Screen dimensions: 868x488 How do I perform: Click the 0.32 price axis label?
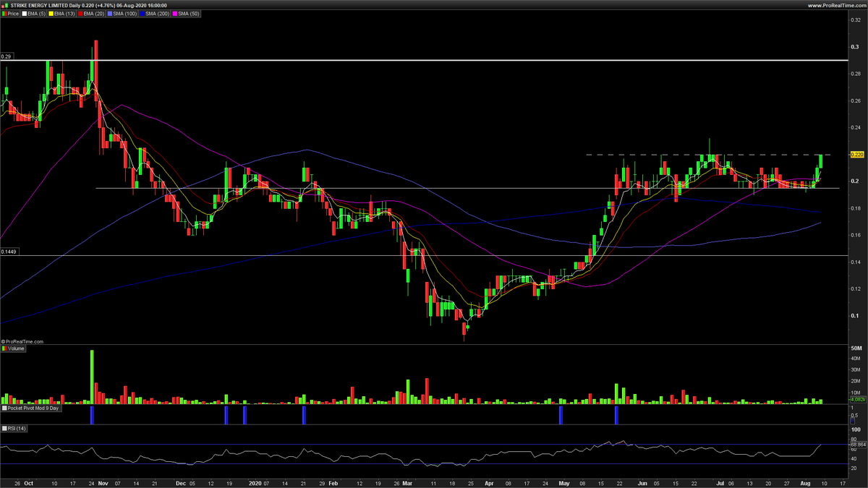coord(856,20)
